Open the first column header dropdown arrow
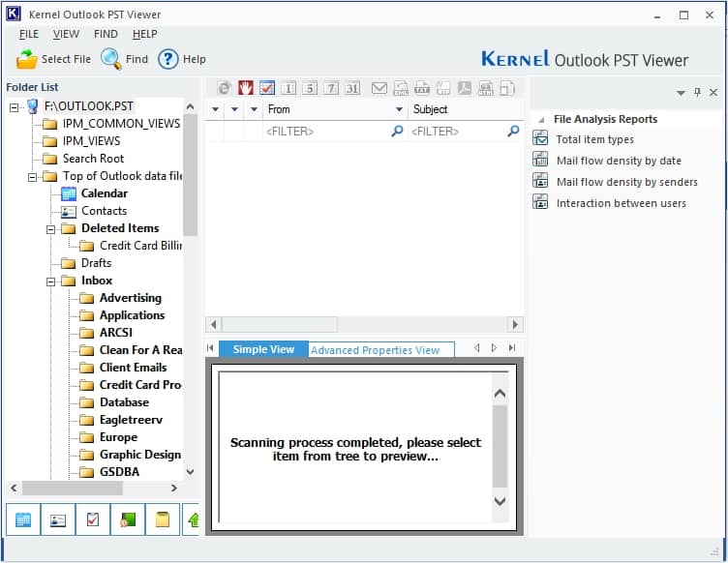728x563 pixels. (215, 110)
